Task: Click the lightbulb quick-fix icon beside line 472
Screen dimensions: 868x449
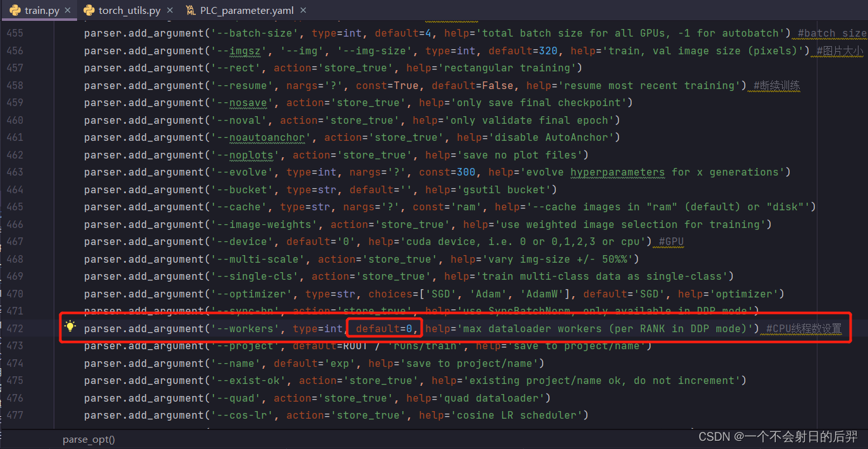Action: pos(70,326)
